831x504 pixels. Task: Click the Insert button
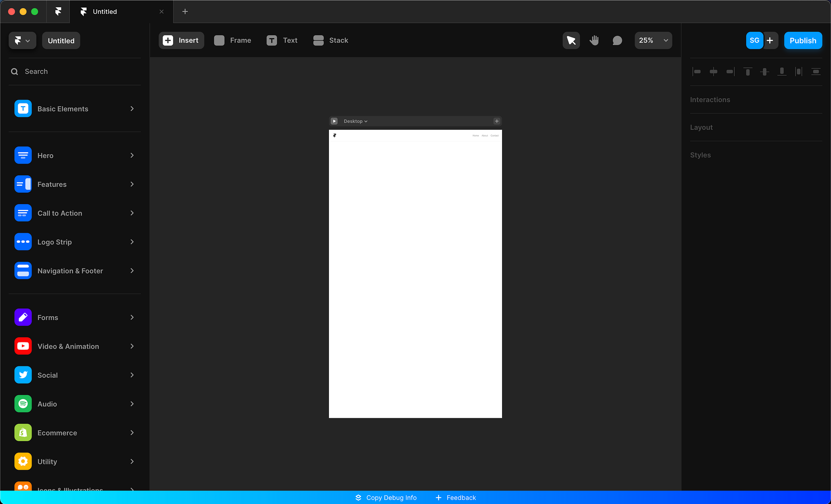[x=181, y=40]
